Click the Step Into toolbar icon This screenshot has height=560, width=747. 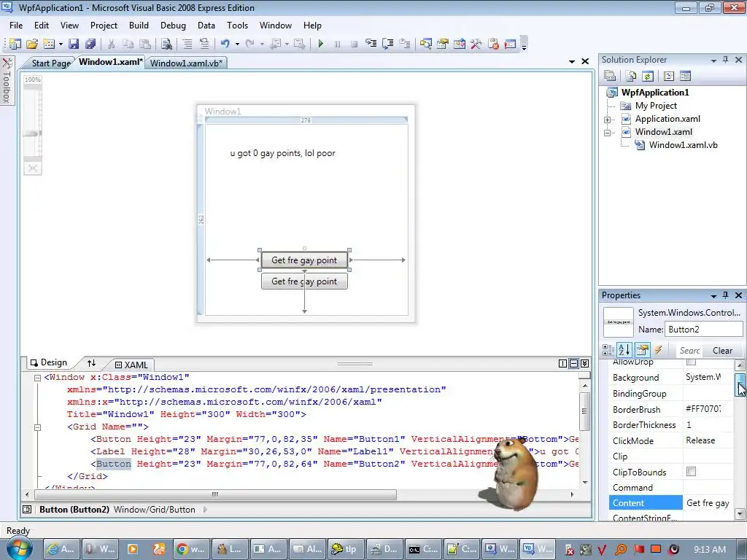point(371,44)
